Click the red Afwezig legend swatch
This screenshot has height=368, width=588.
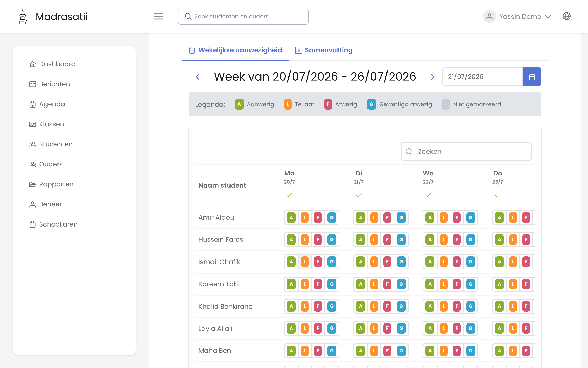pos(328,104)
